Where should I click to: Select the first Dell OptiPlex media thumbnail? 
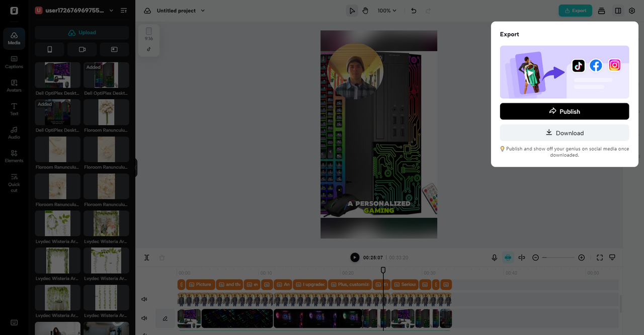[x=58, y=75]
